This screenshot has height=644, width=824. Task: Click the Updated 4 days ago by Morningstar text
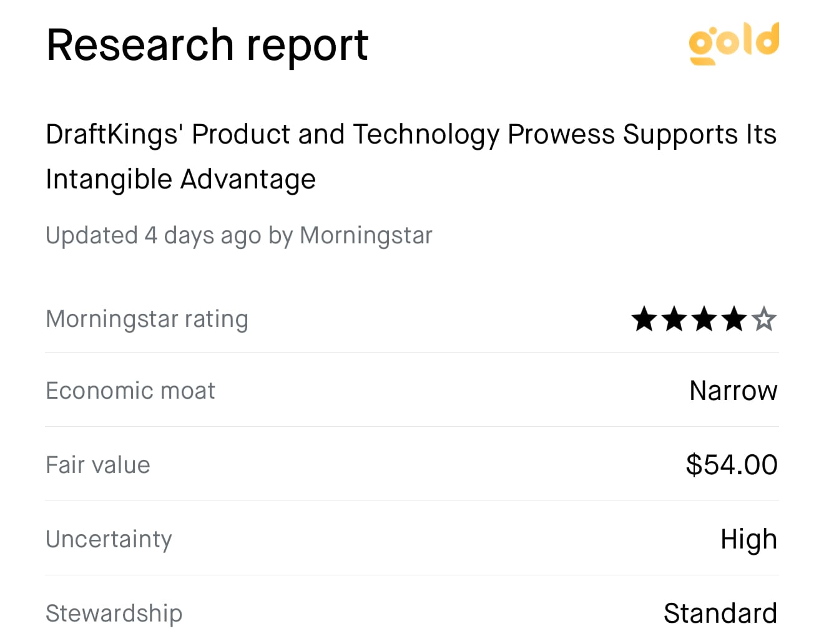point(239,236)
